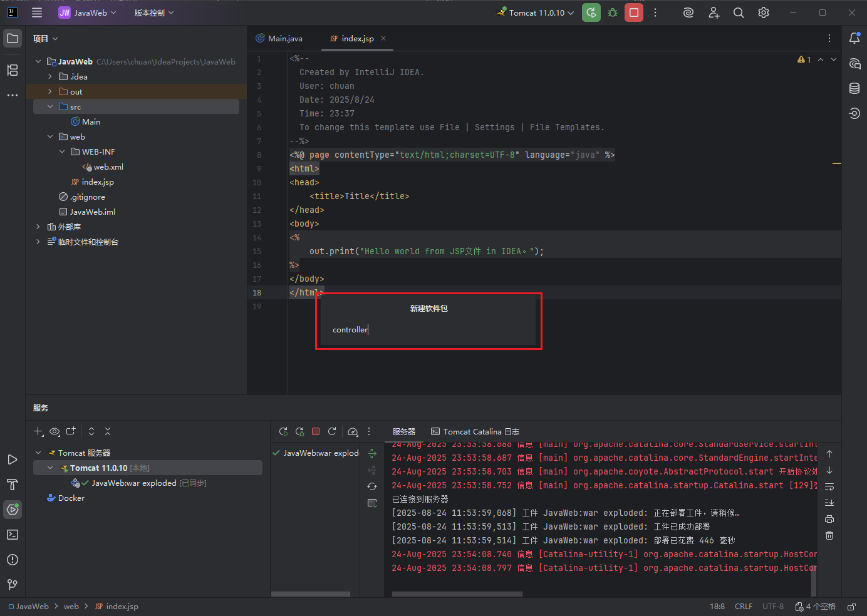Open the Database tool window
This screenshot has height=616, width=867.
[x=854, y=88]
